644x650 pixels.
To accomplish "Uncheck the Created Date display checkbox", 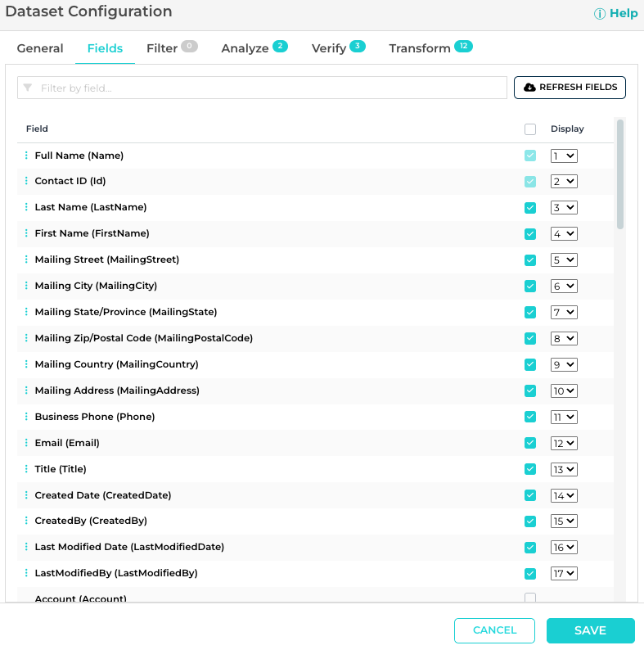I will [530, 495].
